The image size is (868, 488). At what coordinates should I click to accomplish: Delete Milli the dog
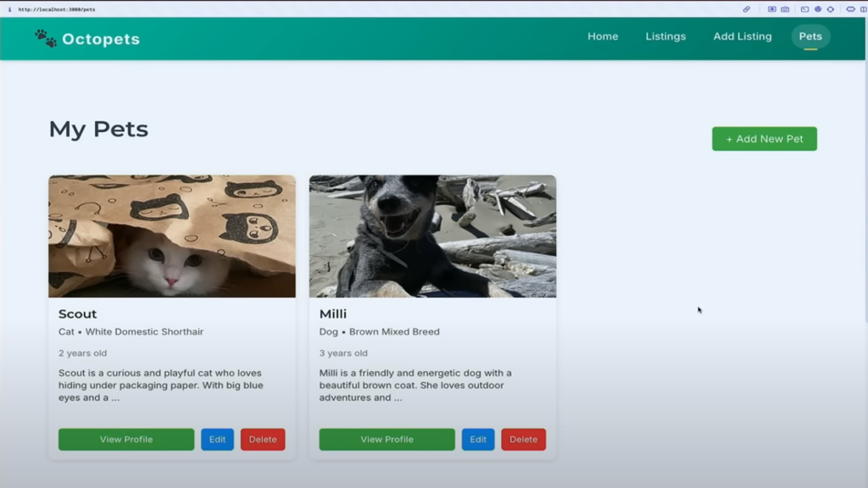pos(523,440)
